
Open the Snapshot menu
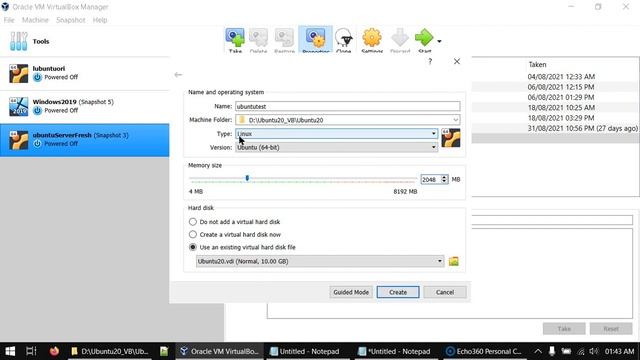[71, 20]
